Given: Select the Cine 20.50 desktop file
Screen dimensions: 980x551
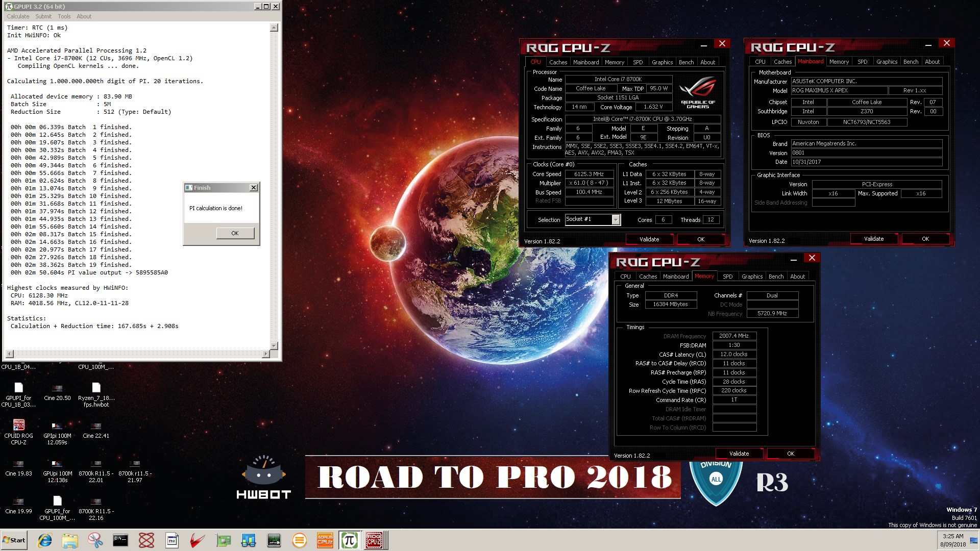Looking at the screenshot, I should [57, 392].
